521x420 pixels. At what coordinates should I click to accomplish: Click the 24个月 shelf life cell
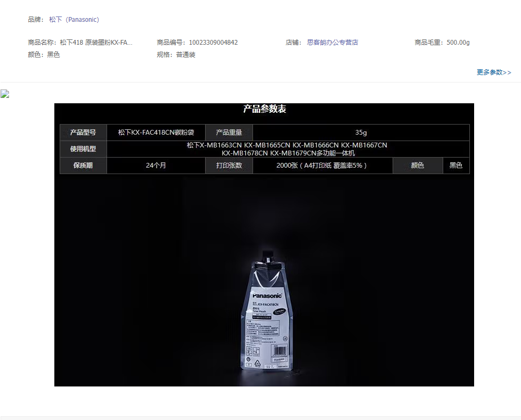tap(156, 166)
